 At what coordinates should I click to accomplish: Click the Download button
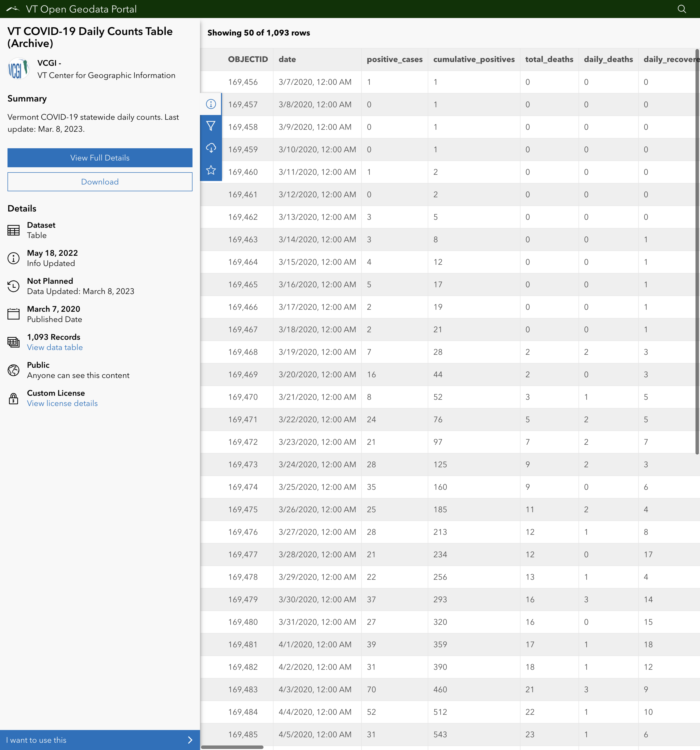[99, 182]
